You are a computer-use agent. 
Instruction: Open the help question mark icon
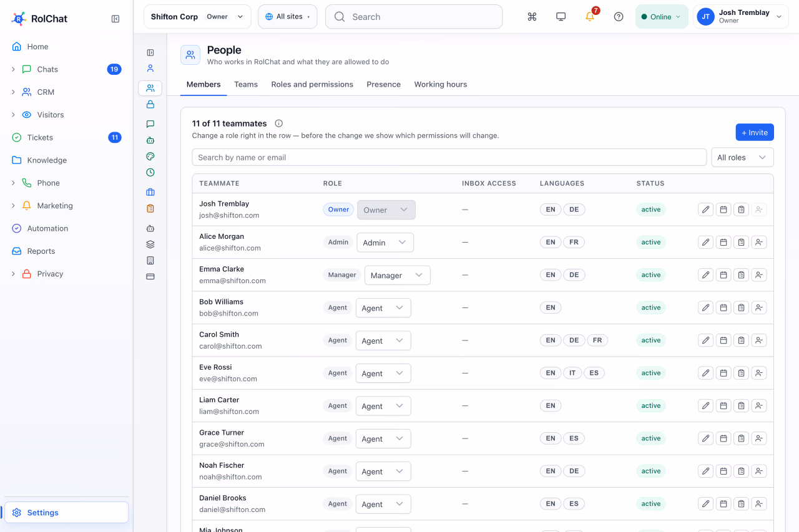619,17
